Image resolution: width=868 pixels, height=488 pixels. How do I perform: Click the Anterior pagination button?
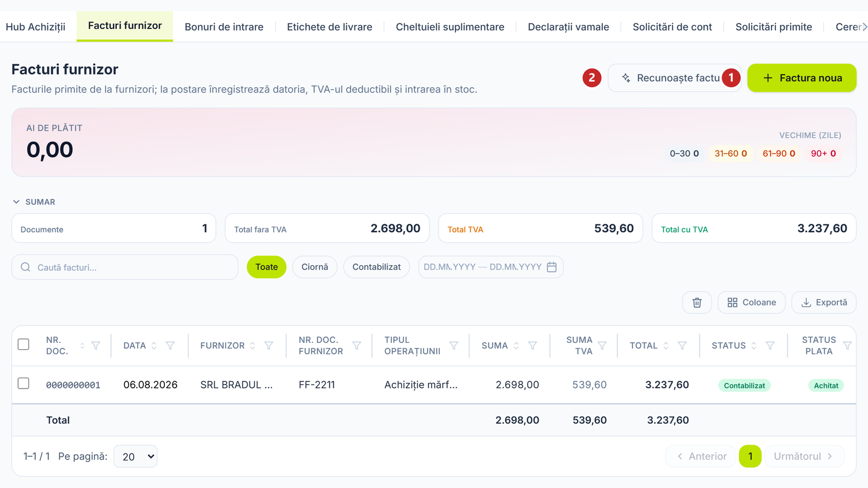701,456
